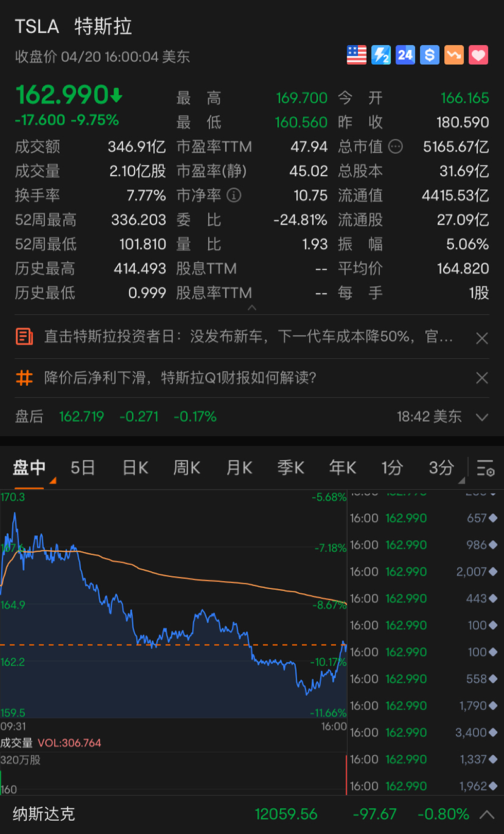
Task: Tap the TSLA 特斯拉 stock title
Action: click(74, 26)
